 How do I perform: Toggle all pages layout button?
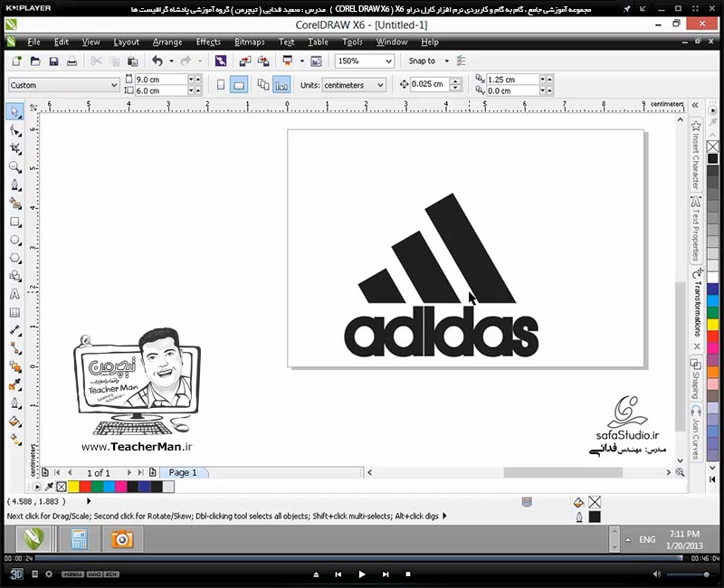(x=263, y=85)
